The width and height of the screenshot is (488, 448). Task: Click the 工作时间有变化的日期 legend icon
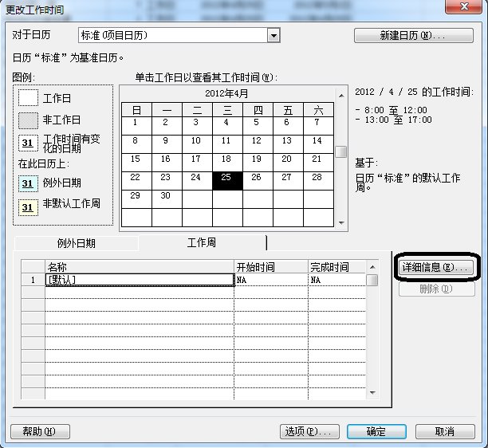(x=28, y=143)
